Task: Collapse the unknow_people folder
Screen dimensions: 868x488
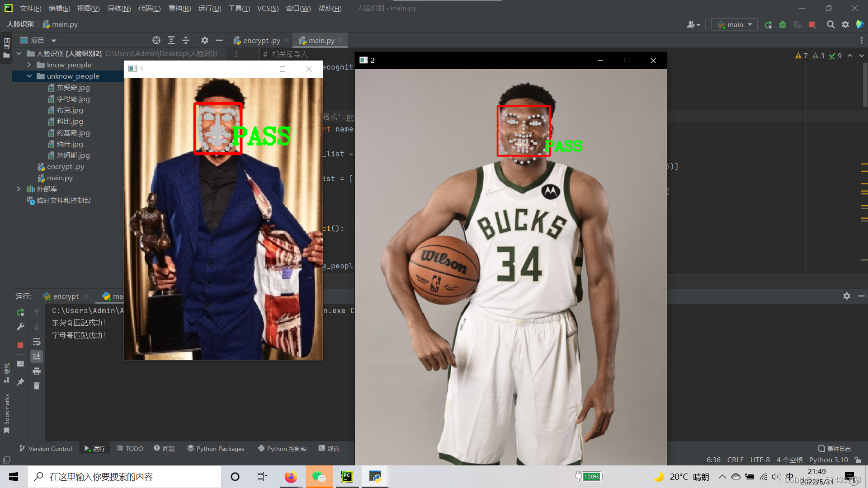Action: pyautogui.click(x=29, y=76)
